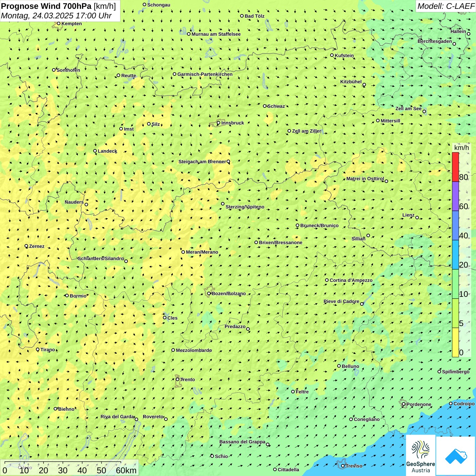Click the purple 60–80 km/h legend swatch

coord(455,196)
